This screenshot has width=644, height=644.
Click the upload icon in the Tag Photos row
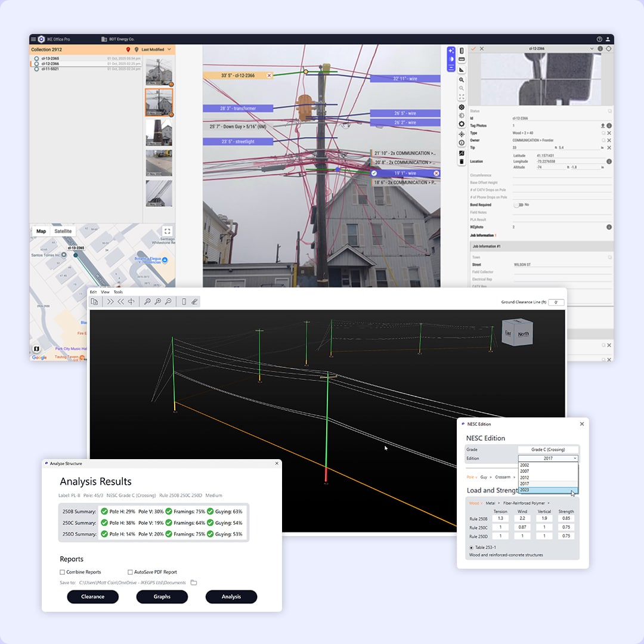click(x=603, y=126)
